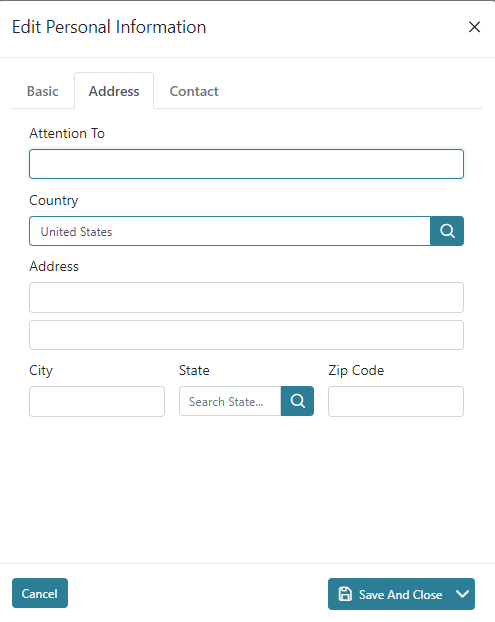Screen dimensions: 495x622
Task: Focus the City input field
Action: (97, 401)
